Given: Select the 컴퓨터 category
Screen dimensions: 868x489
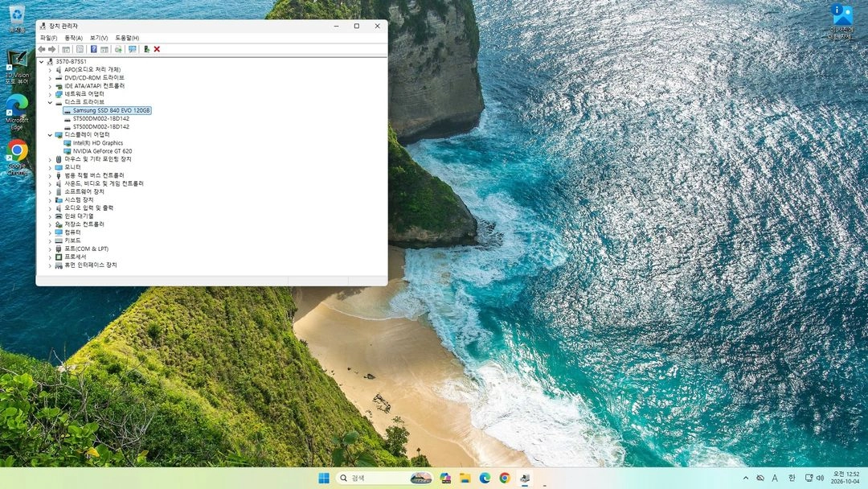Looking at the screenshot, I should click(72, 232).
